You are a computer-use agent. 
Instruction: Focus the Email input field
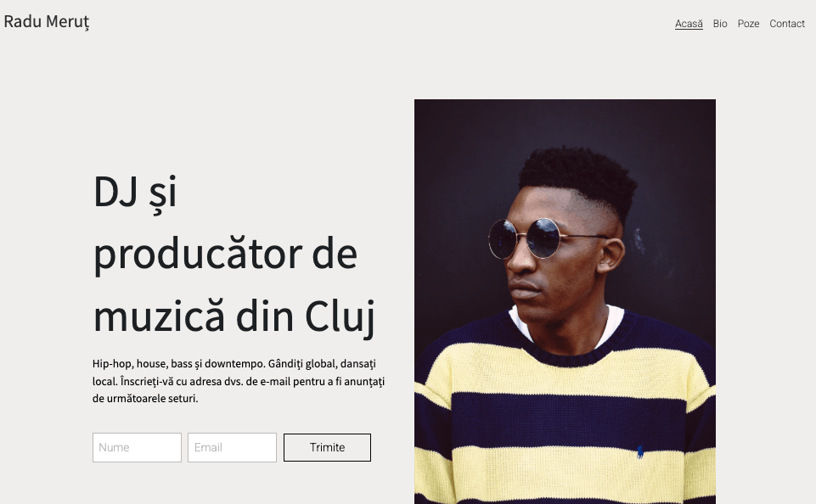pos(232,447)
